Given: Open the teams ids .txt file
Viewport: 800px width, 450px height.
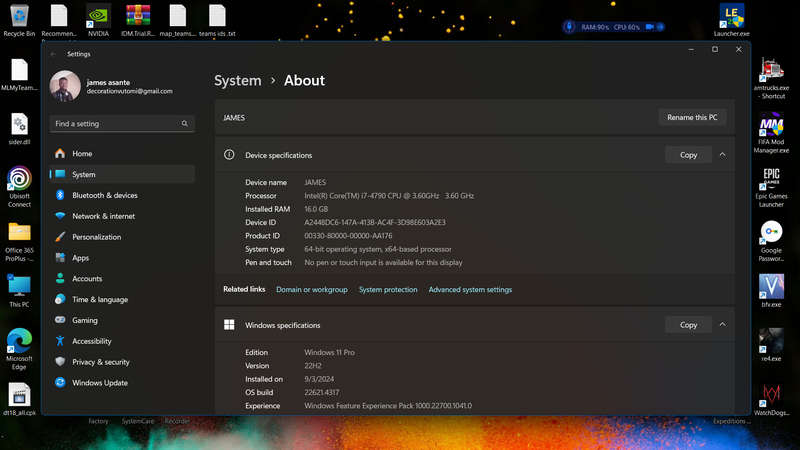Looking at the screenshot, I should tap(217, 20).
